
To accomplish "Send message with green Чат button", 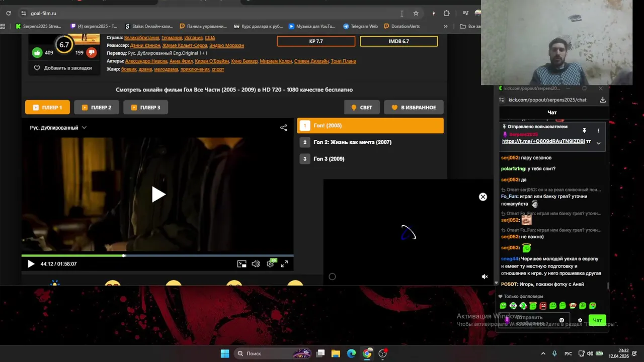I will pyautogui.click(x=597, y=320).
